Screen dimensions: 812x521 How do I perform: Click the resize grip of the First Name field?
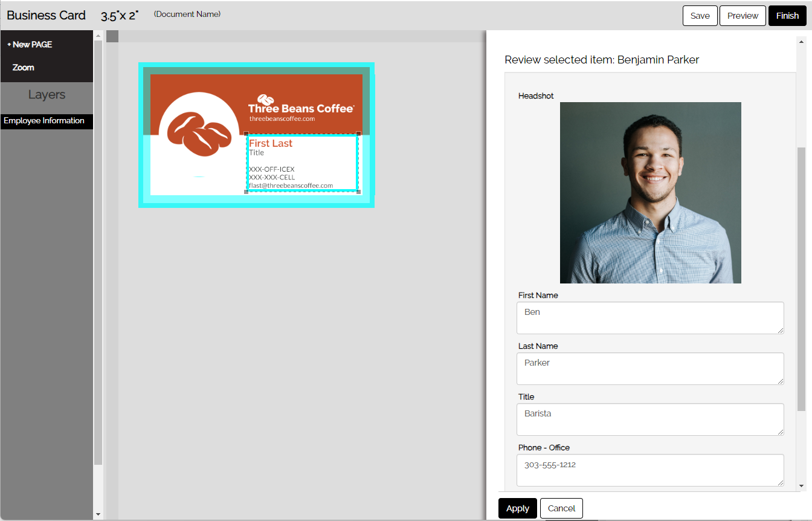(780, 330)
